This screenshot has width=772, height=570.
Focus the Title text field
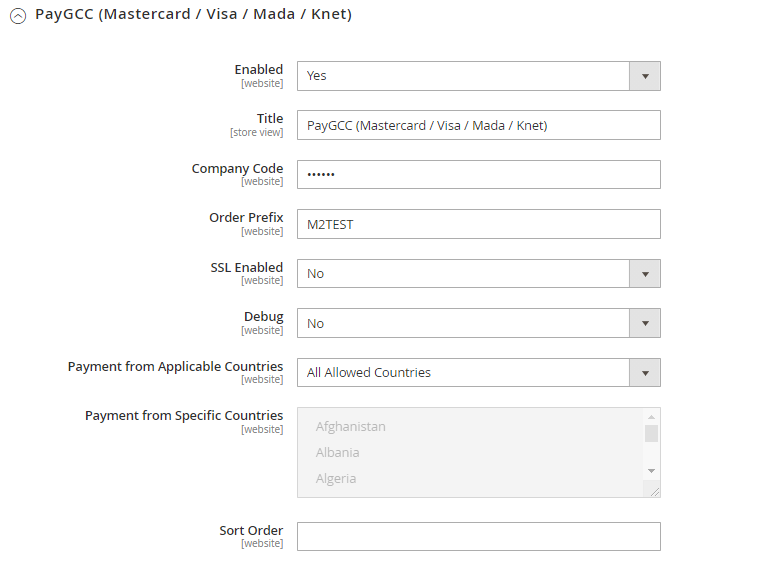coord(478,125)
